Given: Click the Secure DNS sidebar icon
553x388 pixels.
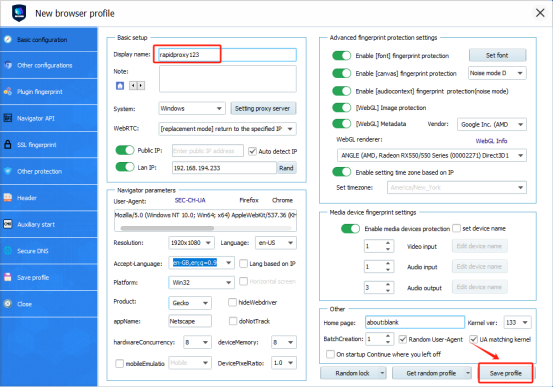Looking at the screenshot, I should (8, 251).
